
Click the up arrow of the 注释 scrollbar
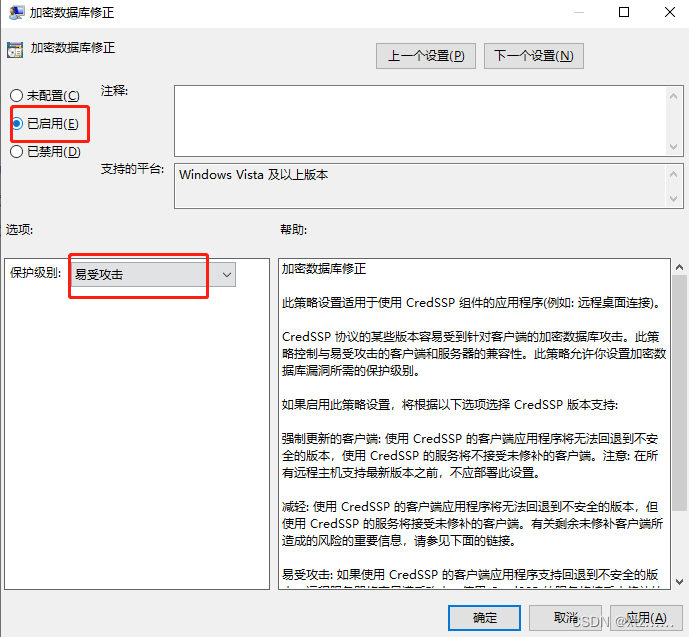[x=673, y=95]
